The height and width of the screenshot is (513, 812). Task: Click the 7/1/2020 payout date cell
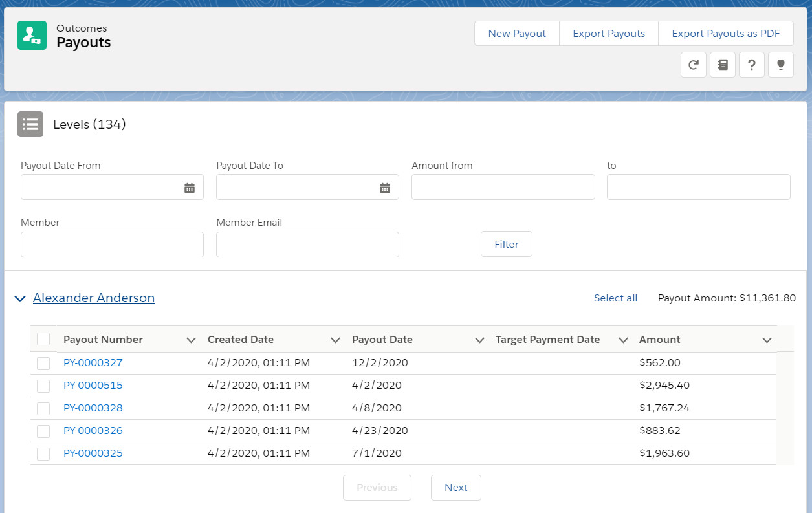(x=377, y=453)
